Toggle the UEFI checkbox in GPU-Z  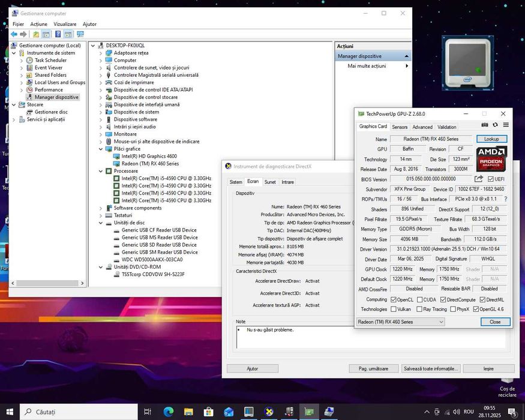click(491, 179)
